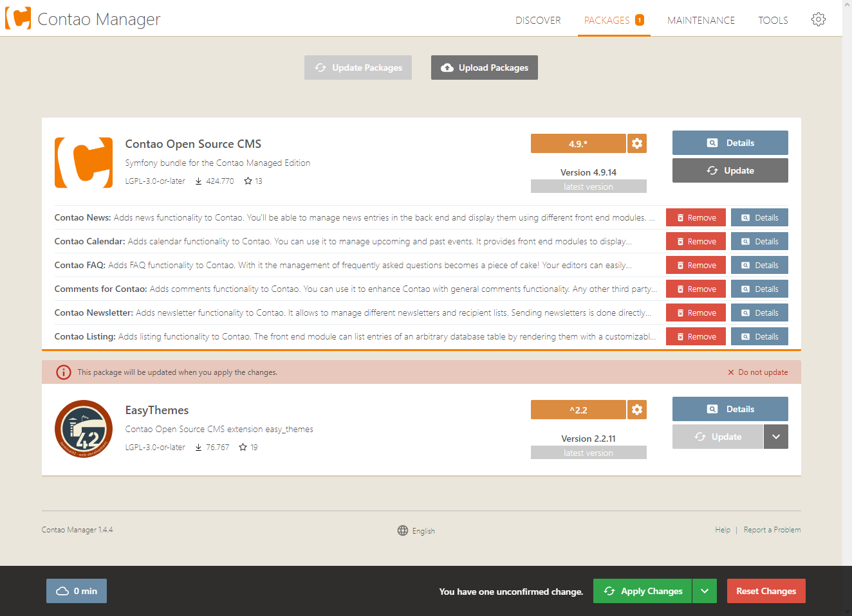This screenshot has width=852, height=616.
Task: Click the Update button for EasyThemes
Action: coord(718,437)
